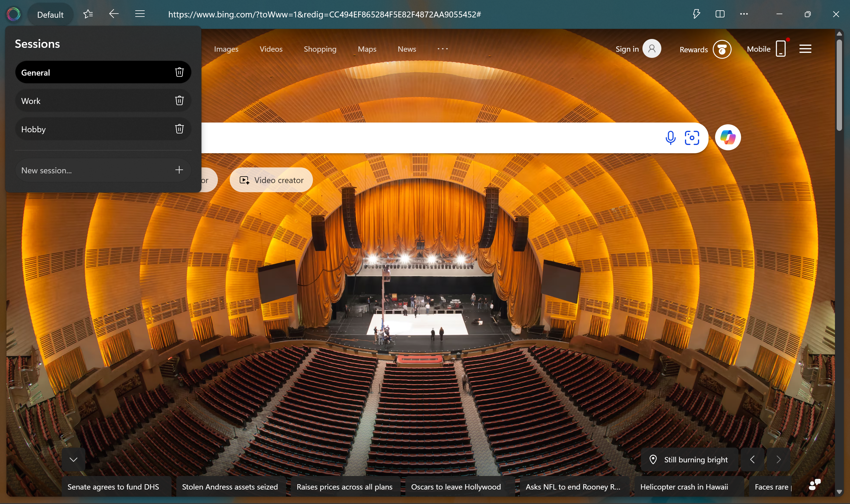This screenshot has width=850, height=504.
Task: Open the Bing hamburger settings menu
Action: pos(805,49)
